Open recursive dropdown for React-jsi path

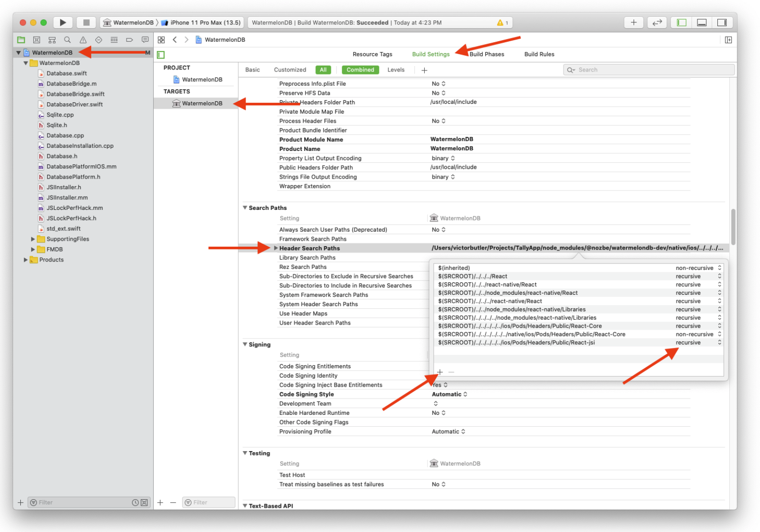point(719,342)
